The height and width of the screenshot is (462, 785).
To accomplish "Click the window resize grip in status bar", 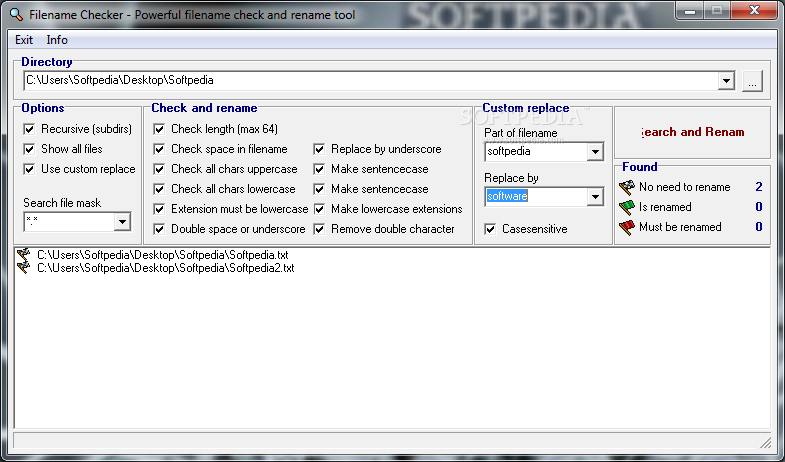I will 765,442.
